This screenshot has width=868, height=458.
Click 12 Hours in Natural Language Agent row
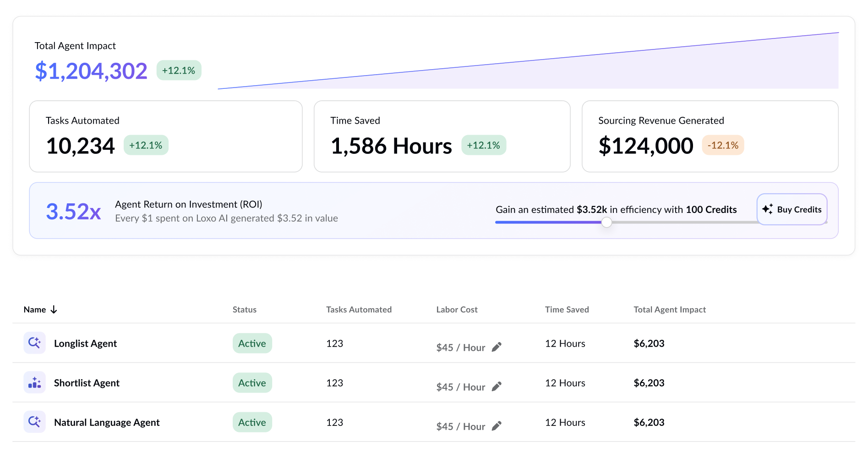(x=565, y=422)
